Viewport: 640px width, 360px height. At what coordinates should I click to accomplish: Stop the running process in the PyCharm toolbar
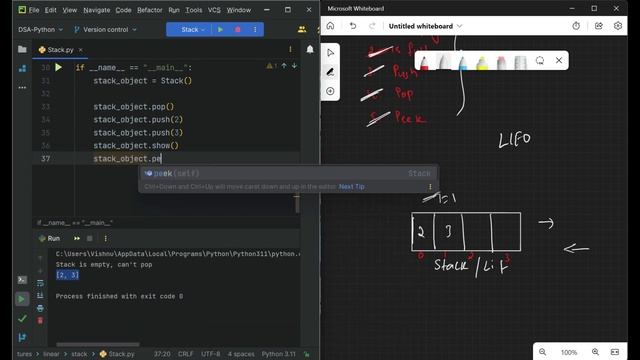[x=238, y=29]
